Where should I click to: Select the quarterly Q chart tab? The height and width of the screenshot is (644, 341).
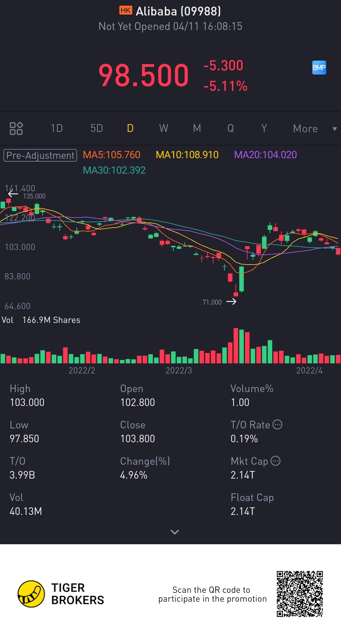pos(230,128)
